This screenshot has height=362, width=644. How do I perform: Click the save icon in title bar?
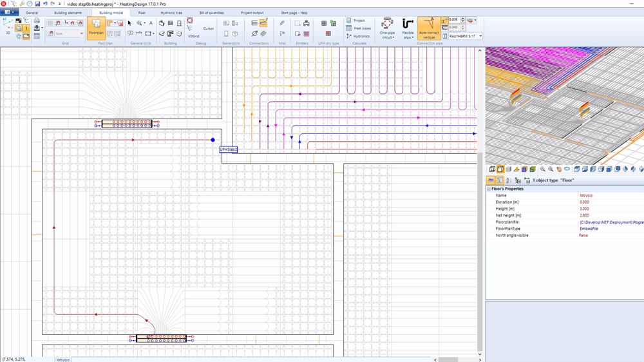(x=37, y=4)
